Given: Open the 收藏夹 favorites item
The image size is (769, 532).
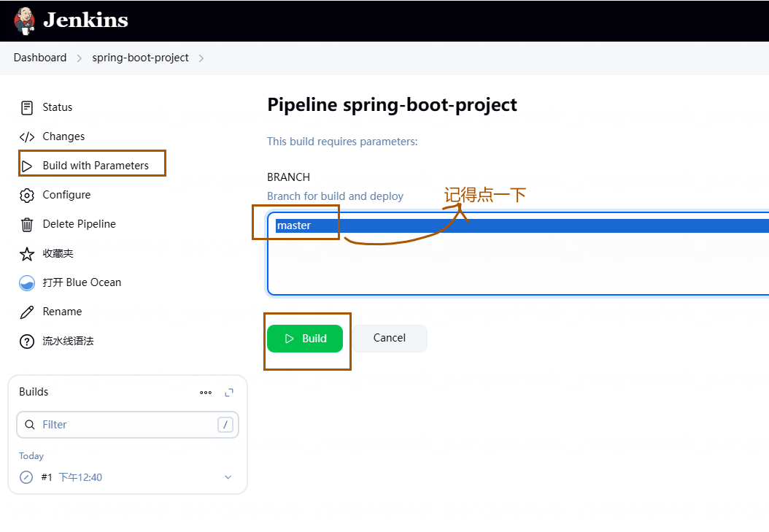Looking at the screenshot, I should tap(58, 253).
